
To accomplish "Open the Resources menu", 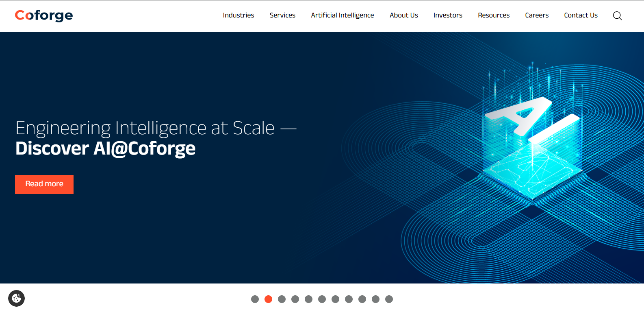I will tap(494, 15).
